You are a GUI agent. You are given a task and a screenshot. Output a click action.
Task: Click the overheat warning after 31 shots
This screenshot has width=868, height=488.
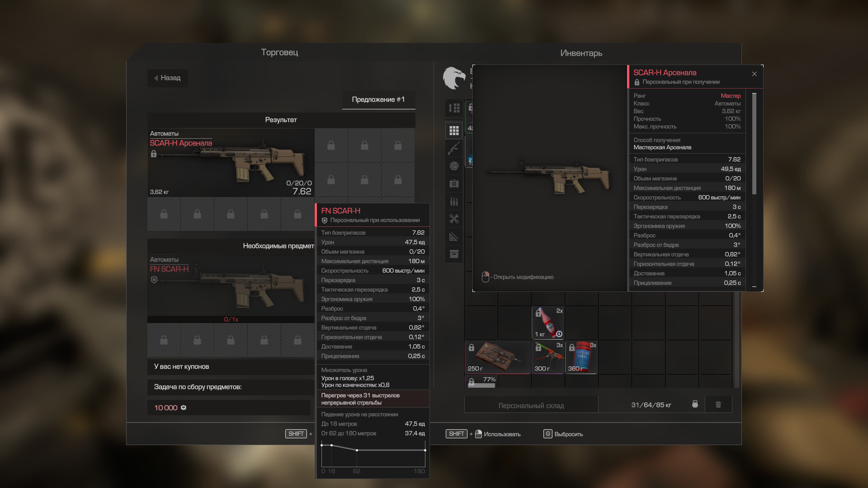click(373, 399)
